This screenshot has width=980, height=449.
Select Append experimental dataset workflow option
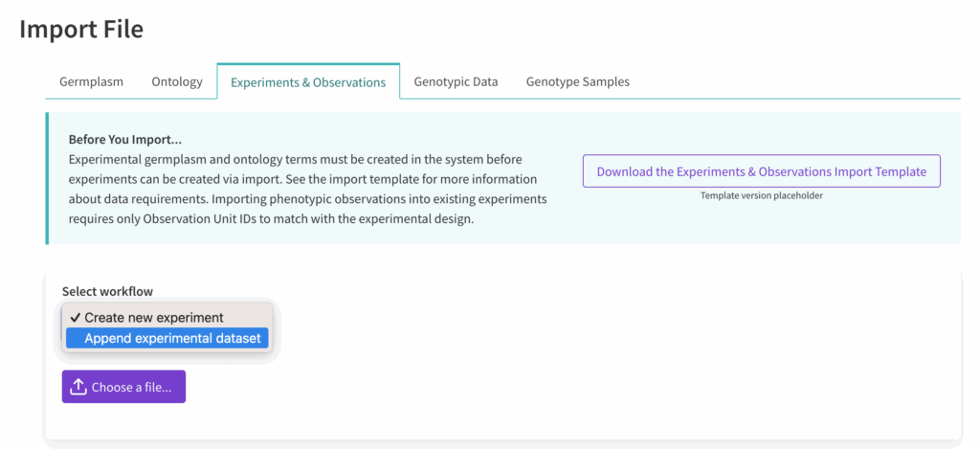[172, 338]
